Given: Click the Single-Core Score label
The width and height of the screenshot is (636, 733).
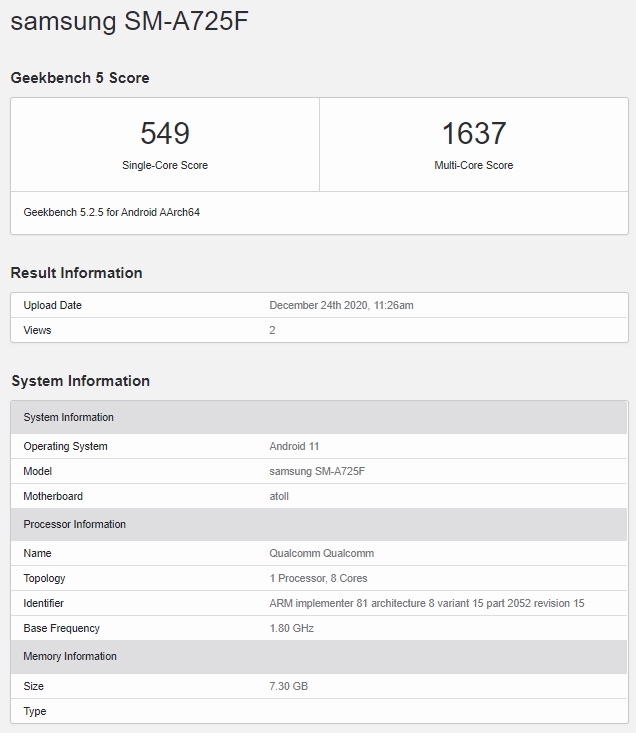Looking at the screenshot, I should 165,165.
